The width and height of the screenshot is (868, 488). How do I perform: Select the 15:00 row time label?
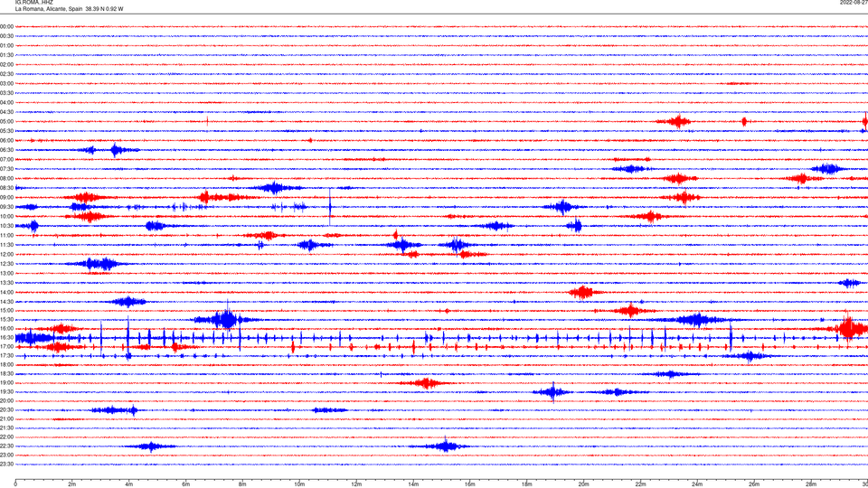6,310
